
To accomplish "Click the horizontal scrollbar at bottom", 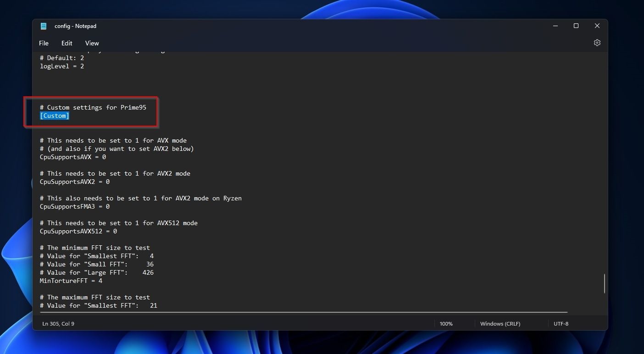I will coord(304,312).
